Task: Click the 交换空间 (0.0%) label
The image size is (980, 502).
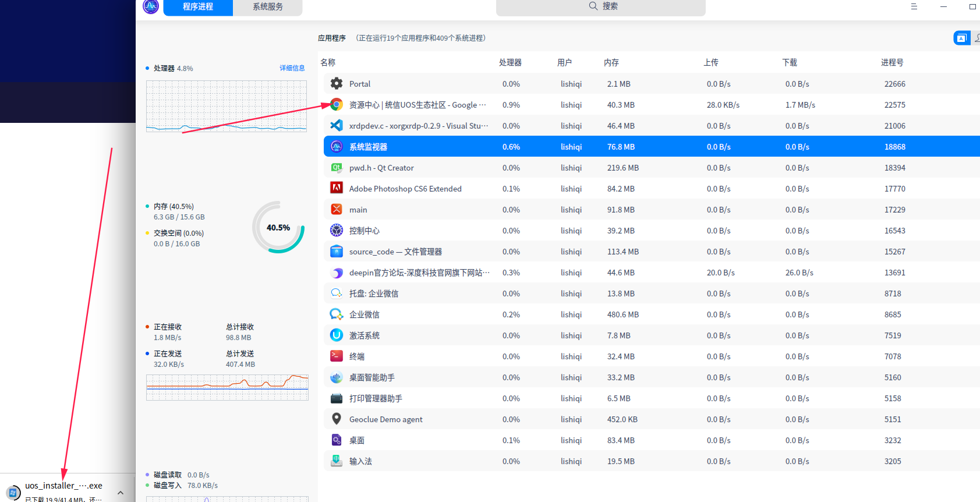Action: [179, 233]
